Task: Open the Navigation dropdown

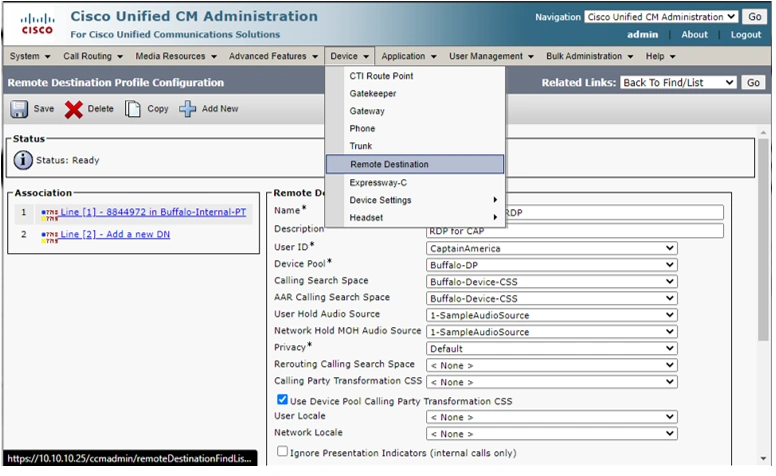Action: 661,17
